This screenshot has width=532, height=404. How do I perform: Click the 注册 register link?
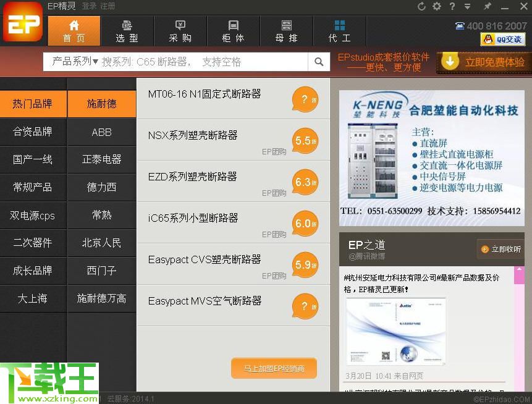(108, 6)
